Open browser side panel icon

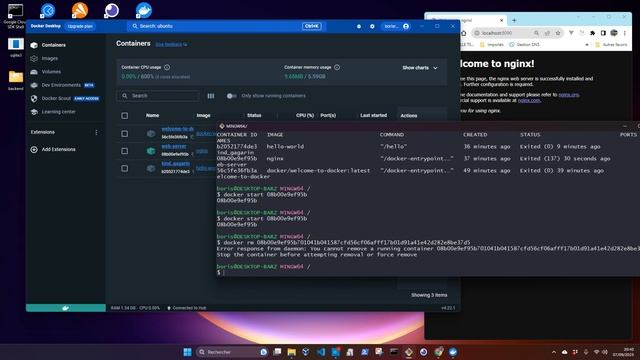point(603,33)
